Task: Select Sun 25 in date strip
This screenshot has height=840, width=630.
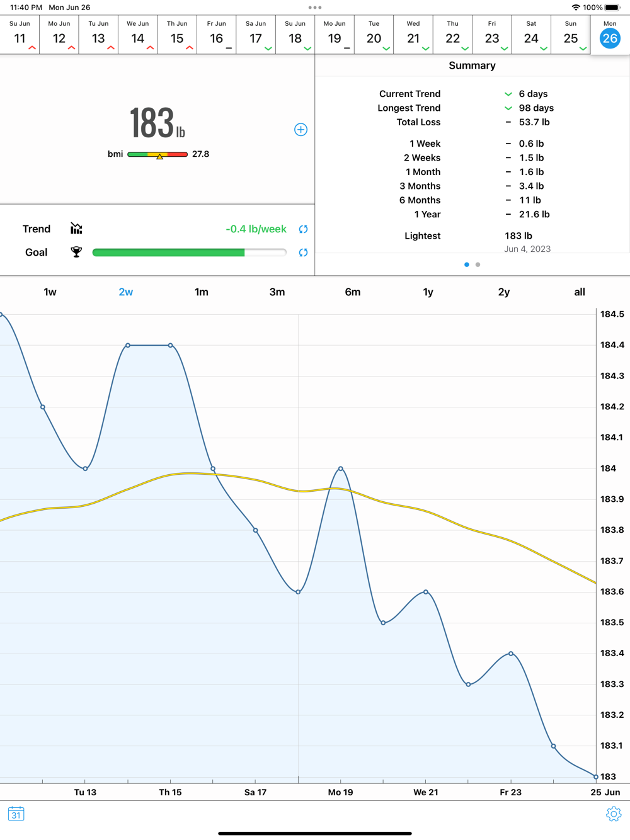Action: [571, 35]
